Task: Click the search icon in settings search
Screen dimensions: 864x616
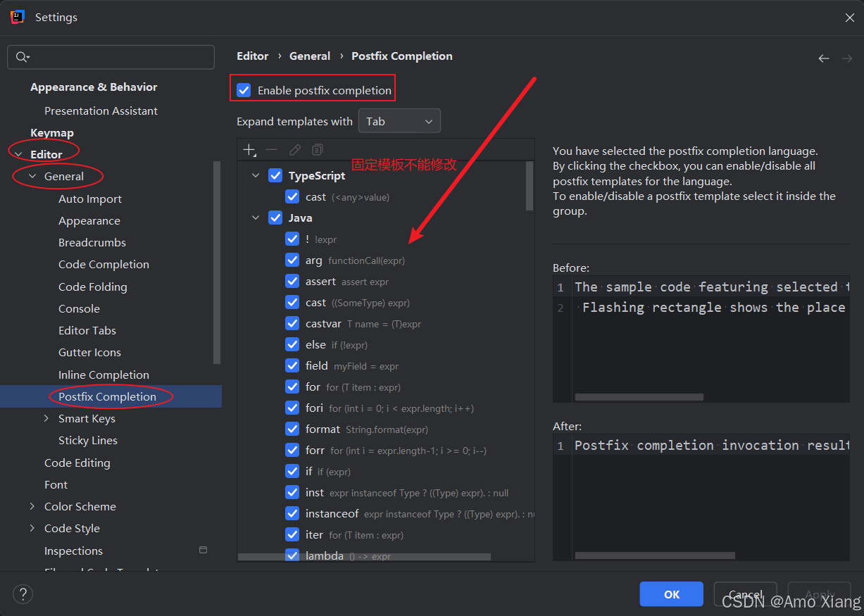Action: coord(23,57)
